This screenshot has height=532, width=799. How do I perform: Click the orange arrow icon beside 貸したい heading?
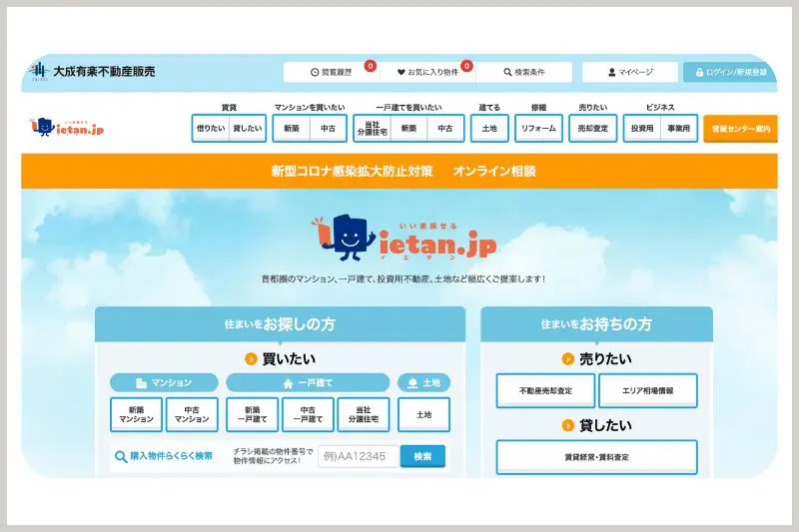(567, 425)
